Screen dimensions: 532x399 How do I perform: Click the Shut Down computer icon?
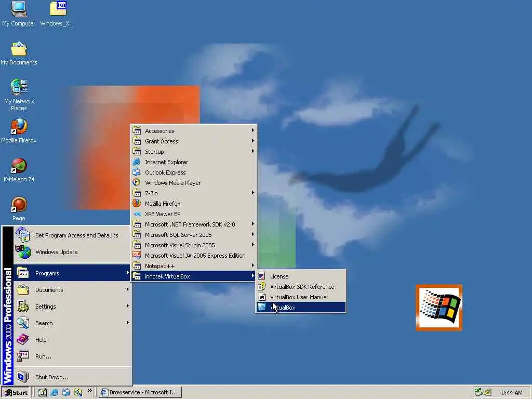[x=23, y=377]
